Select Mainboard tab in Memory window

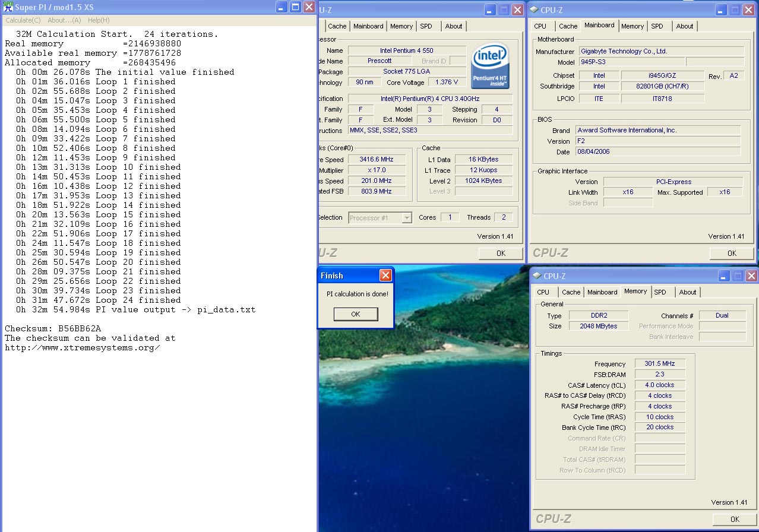click(x=602, y=292)
